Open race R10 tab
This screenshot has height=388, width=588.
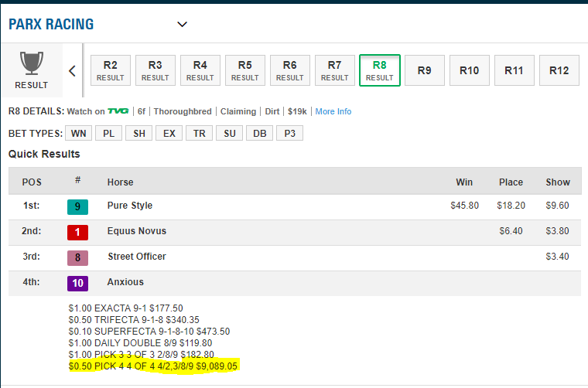coord(470,70)
